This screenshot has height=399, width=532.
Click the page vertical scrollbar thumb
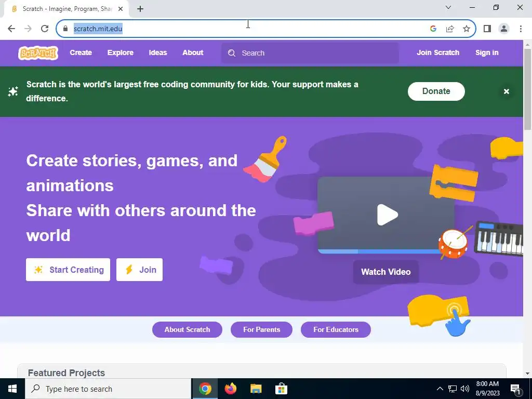pos(527,89)
